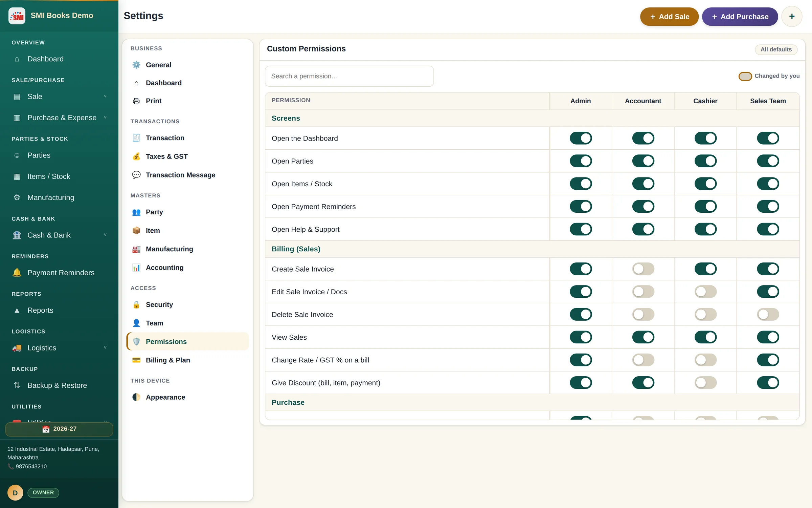Image resolution: width=812 pixels, height=508 pixels.
Task: Toggle Create Sale Invoice for Accountant
Action: pyautogui.click(x=643, y=269)
